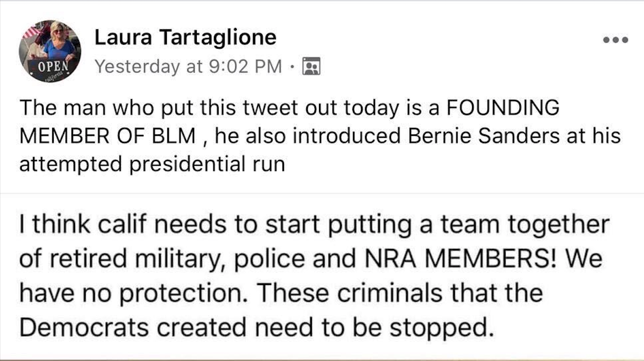Click 'MEMBER OF BLM' in the post text
The width and height of the screenshot is (644, 361).
tap(107, 136)
